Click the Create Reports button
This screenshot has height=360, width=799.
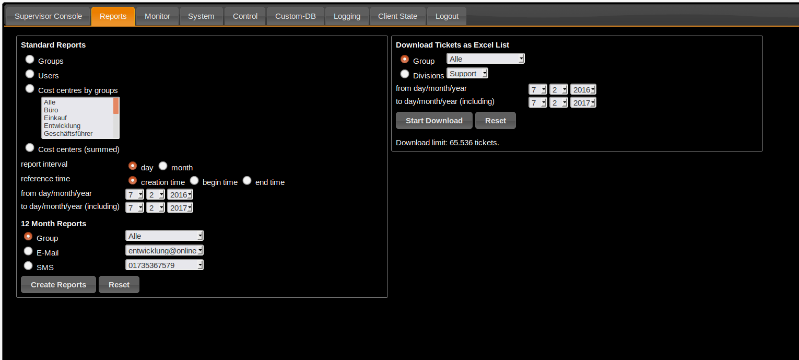click(x=58, y=285)
